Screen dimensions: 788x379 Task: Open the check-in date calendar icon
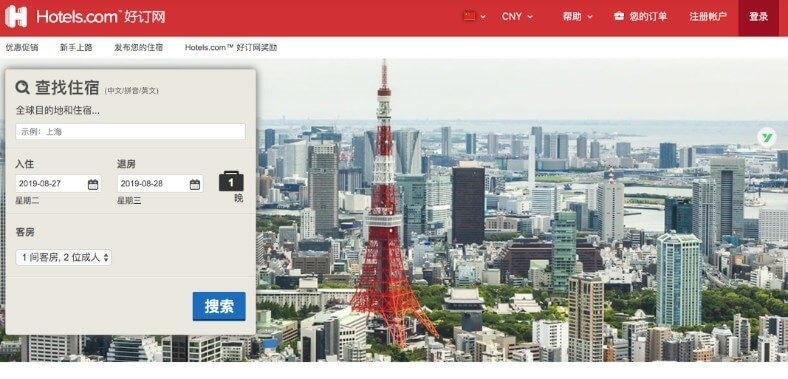point(93,184)
